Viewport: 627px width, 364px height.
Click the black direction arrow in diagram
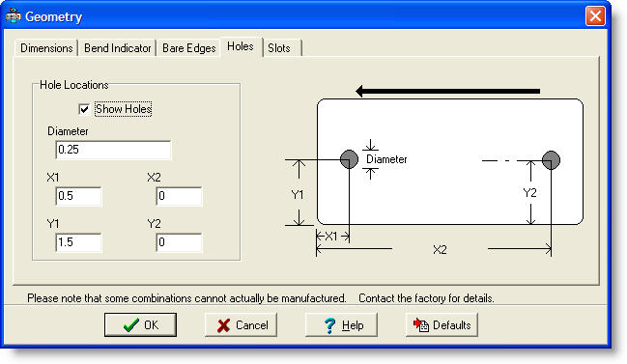448,91
